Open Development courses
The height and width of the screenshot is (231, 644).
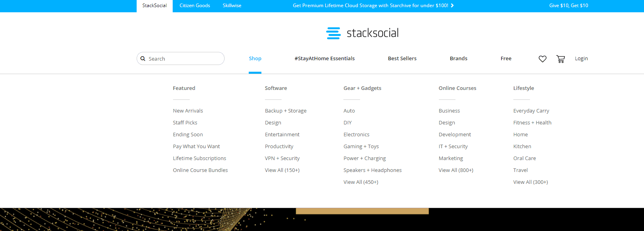(x=455, y=134)
